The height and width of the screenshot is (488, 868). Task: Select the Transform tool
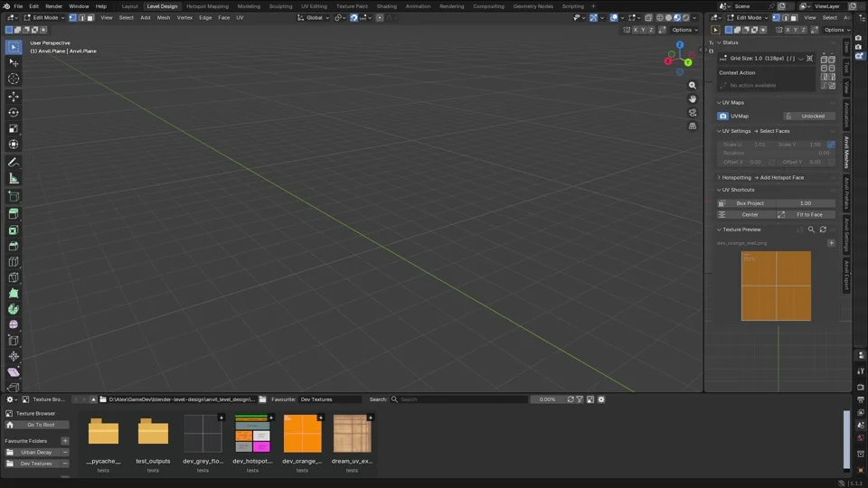click(14, 145)
